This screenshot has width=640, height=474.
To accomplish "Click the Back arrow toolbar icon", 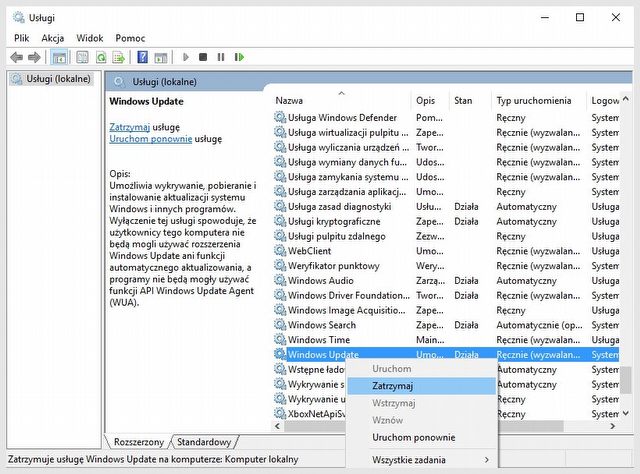I will (16, 57).
